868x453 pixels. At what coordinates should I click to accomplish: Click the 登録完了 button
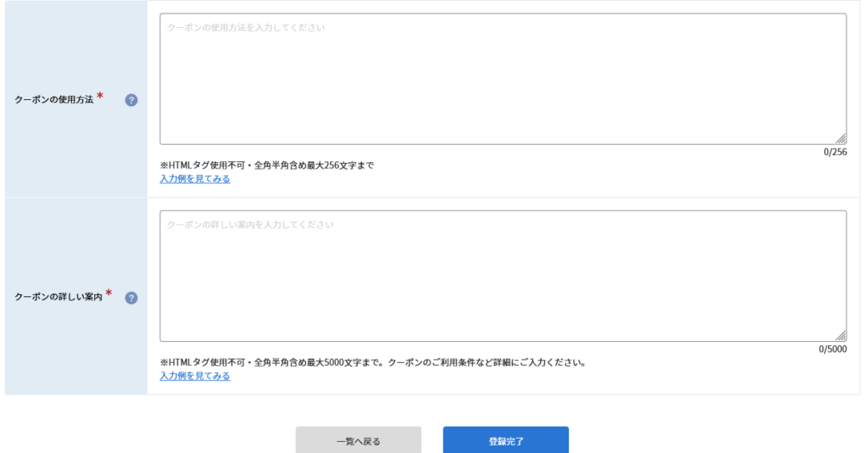click(x=506, y=441)
